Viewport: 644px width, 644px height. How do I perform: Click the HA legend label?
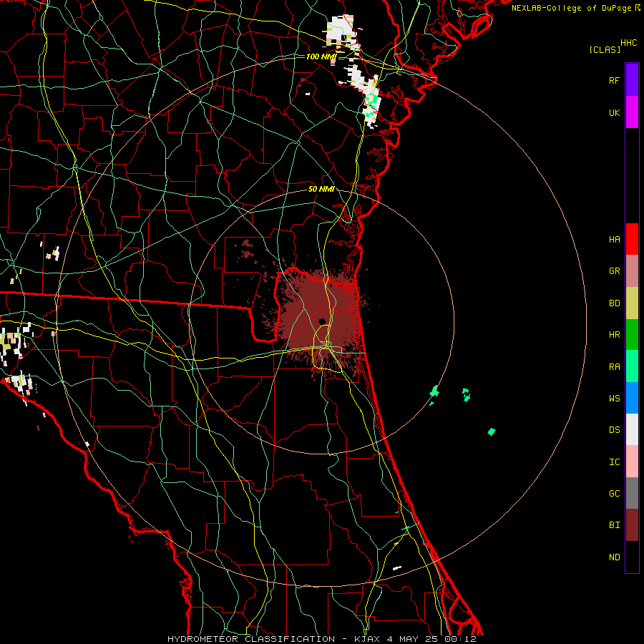pos(614,239)
